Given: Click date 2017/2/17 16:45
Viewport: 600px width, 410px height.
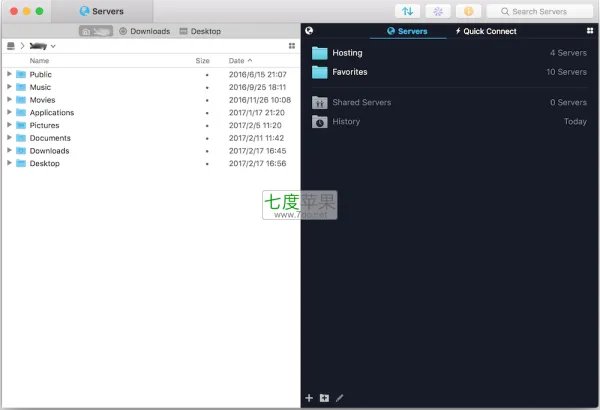Looking at the screenshot, I should coord(258,150).
